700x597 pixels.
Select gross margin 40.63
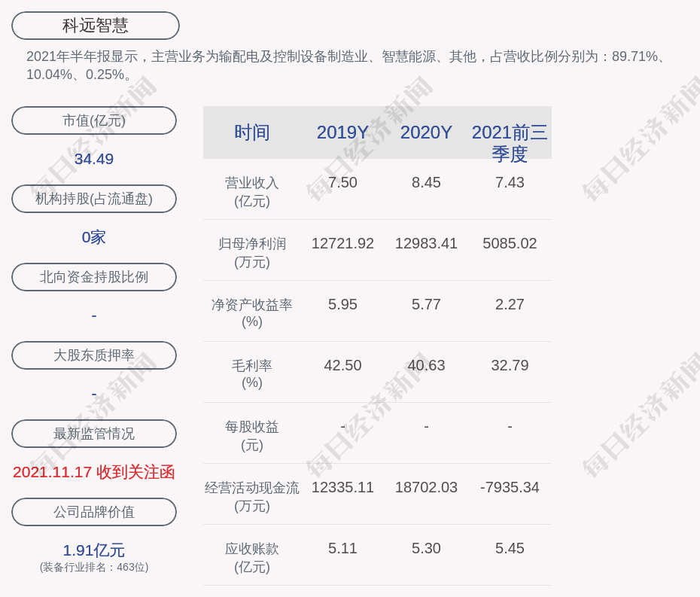tap(426, 365)
